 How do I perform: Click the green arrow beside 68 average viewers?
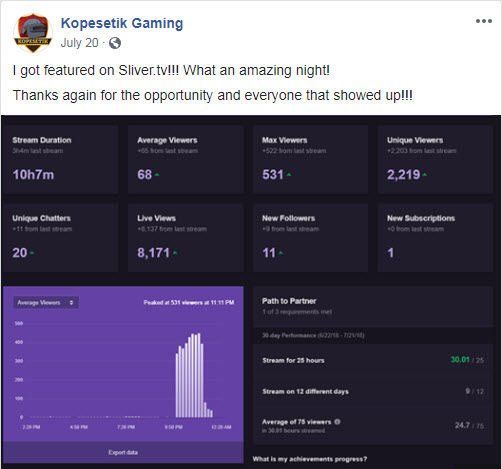pyautogui.click(x=157, y=175)
